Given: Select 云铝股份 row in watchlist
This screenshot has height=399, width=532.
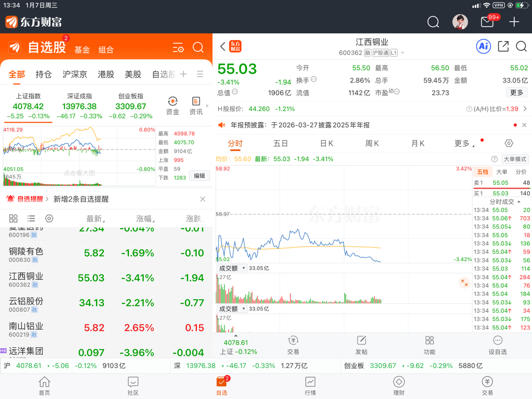Looking at the screenshot, I should 106,303.
